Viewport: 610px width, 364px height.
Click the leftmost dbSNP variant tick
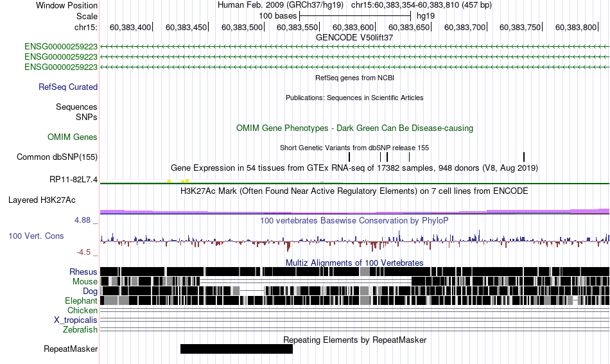coord(349,157)
